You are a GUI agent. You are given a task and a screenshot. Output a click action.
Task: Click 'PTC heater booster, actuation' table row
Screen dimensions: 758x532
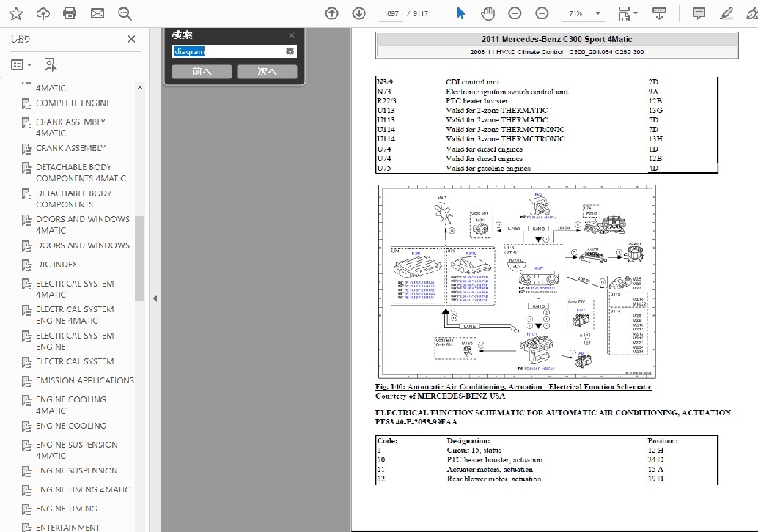click(x=546, y=460)
